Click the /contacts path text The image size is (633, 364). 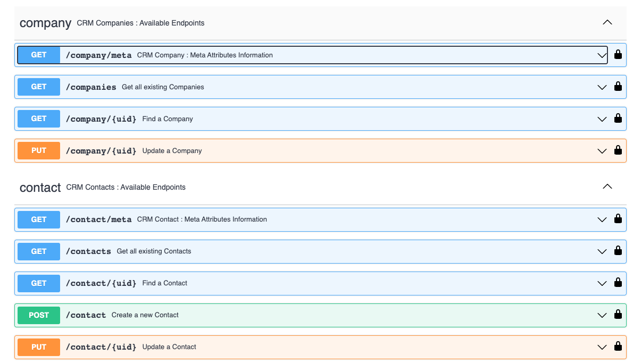tap(88, 251)
